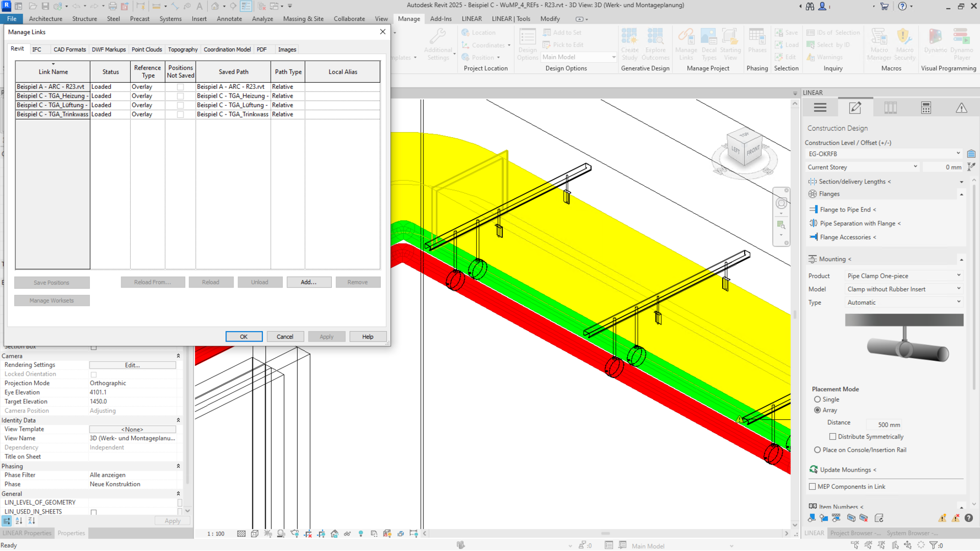Click the Distance 500 mm field
Viewport: 980px width, 551px height.
(x=885, y=425)
